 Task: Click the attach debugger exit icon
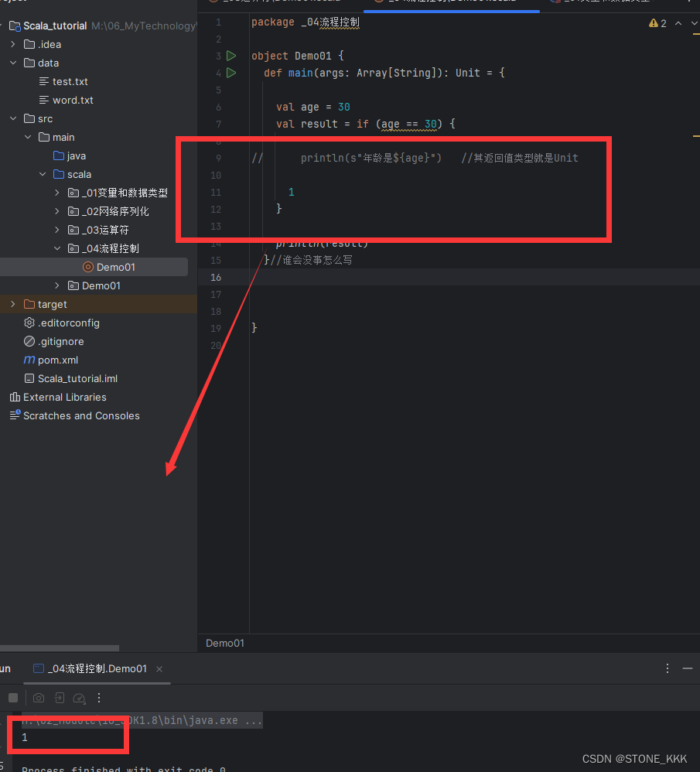click(x=59, y=698)
